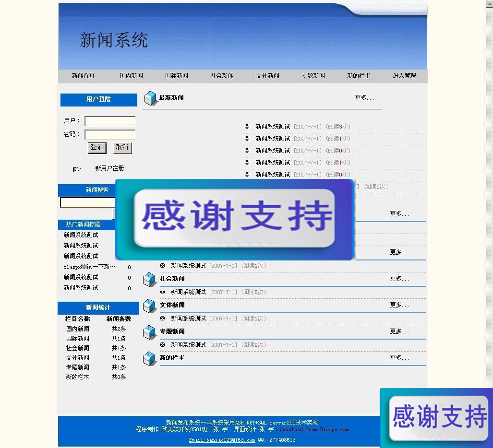Click the 共0条 count in statistics

click(119, 377)
